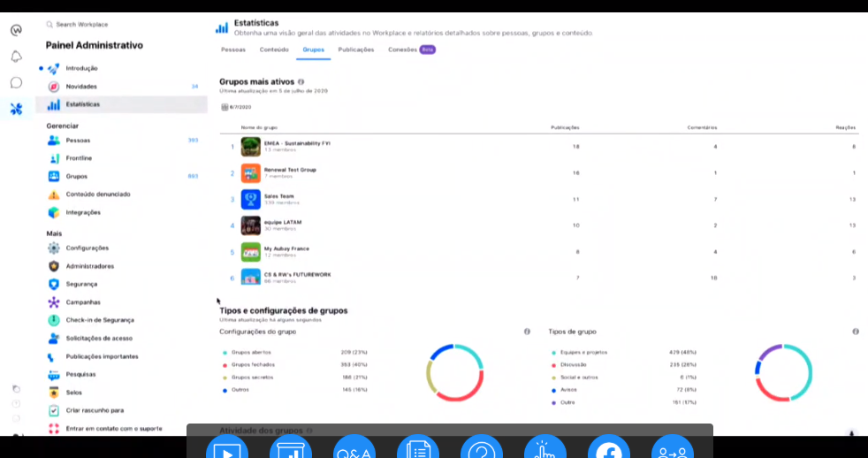Open the EMEA Sustainability group thumbnail
Screen dimensions: 868x458
(250, 147)
